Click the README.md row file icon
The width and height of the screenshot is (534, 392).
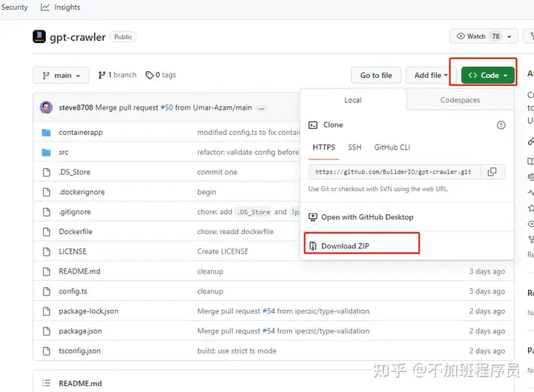click(46, 271)
